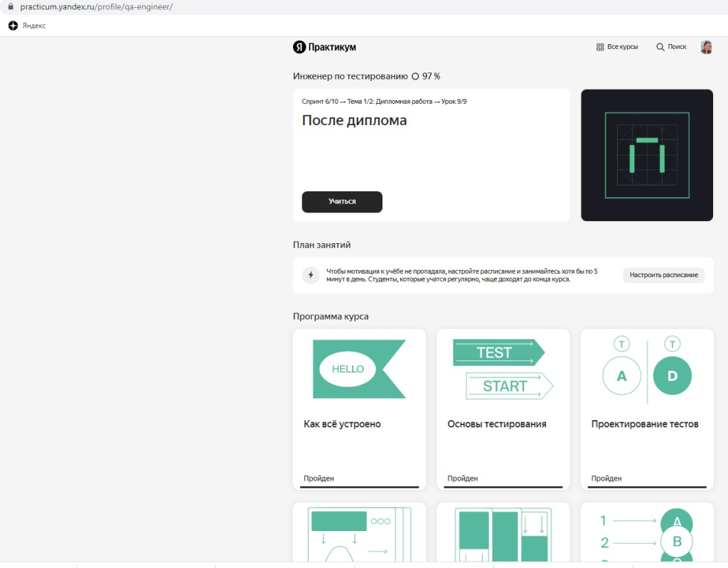Click the Яндекс bookmark icon
This screenshot has width=728, height=568.
[x=13, y=26]
